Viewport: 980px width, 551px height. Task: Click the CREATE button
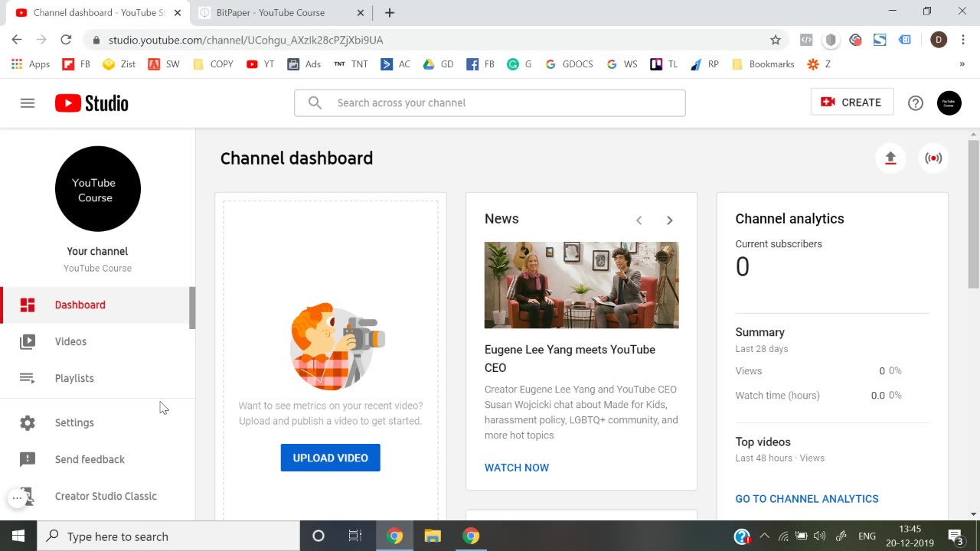click(852, 103)
